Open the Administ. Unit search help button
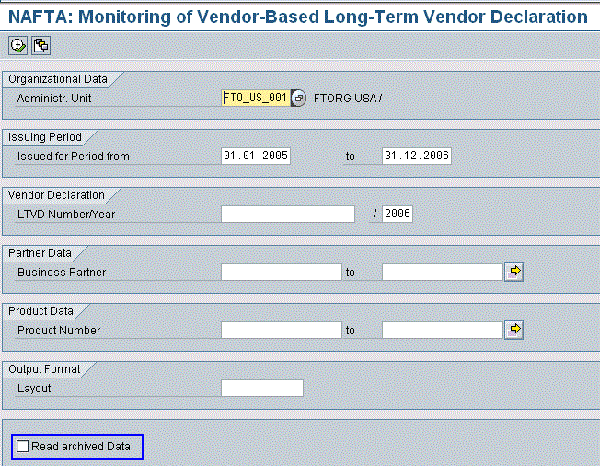This screenshot has height=466, width=600. pos(298,98)
